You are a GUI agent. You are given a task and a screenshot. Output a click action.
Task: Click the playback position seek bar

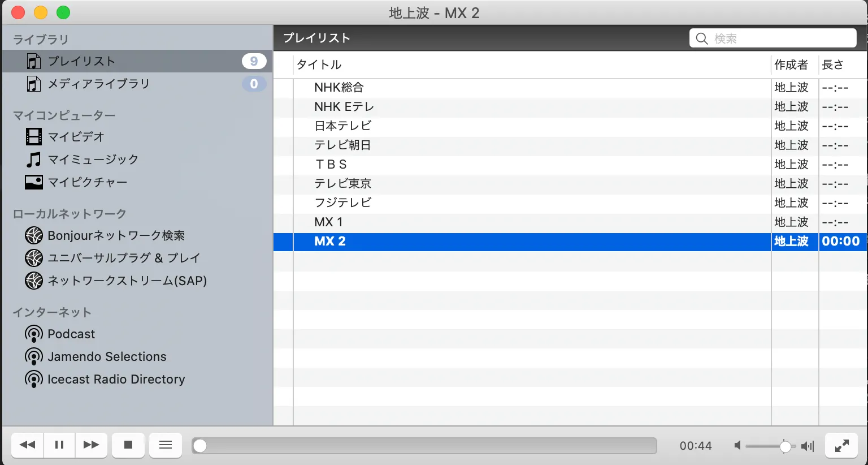[424, 446]
